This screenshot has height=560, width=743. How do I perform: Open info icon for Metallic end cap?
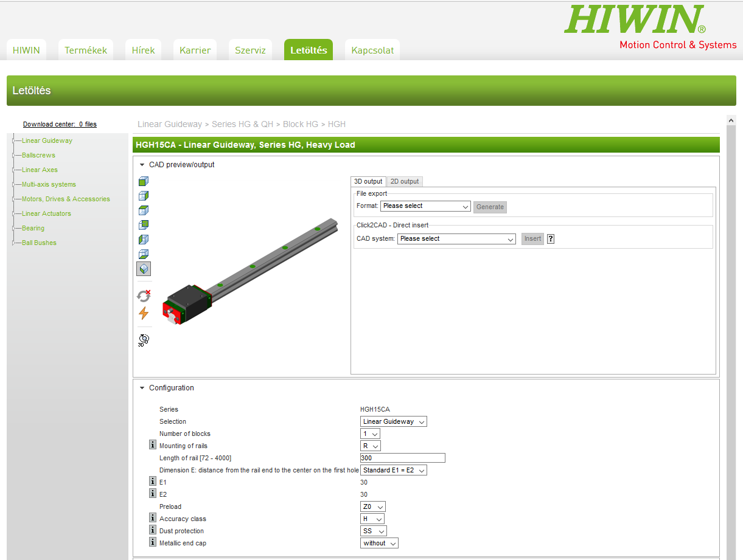pos(153,542)
